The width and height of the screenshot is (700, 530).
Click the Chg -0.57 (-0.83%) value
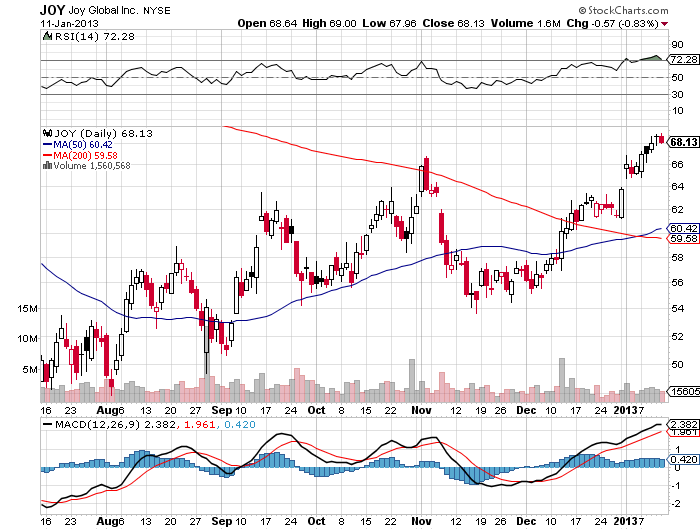612,23
